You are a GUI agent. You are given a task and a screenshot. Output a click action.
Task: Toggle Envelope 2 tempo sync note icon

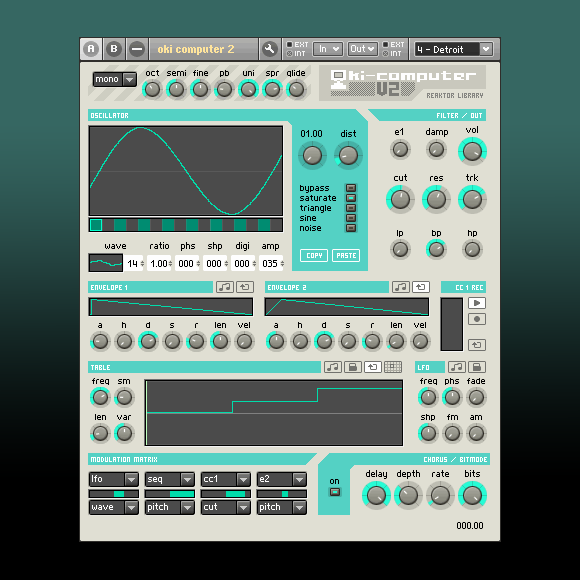tap(401, 287)
